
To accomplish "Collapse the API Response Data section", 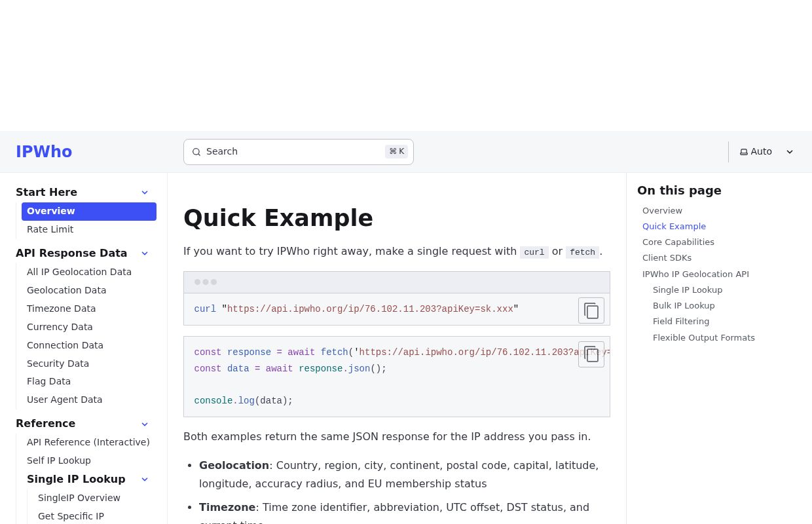I will pos(145,253).
